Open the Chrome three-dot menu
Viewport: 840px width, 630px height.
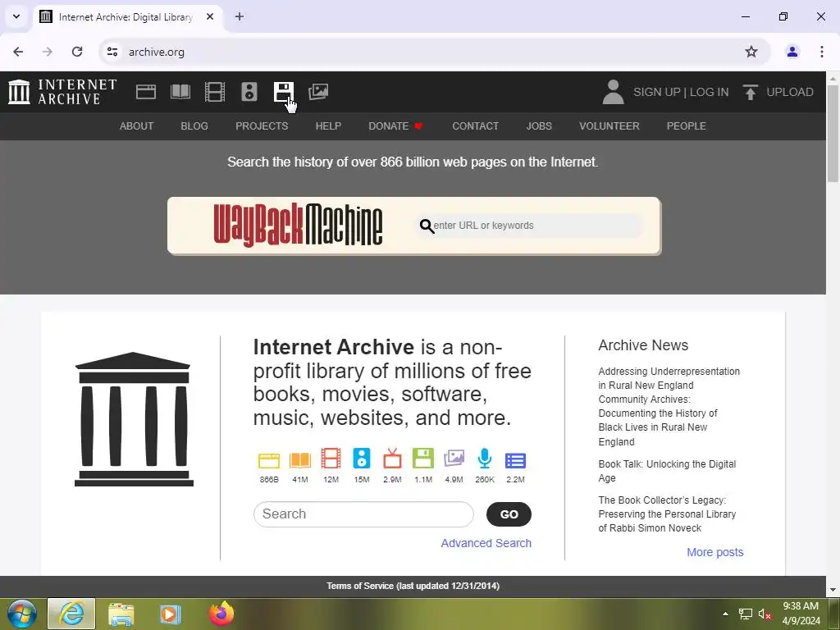[821, 52]
